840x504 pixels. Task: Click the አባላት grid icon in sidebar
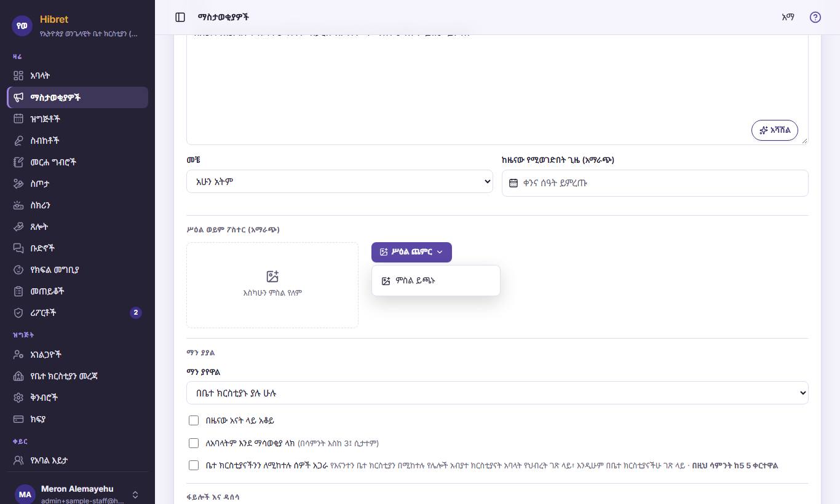[18, 76]
